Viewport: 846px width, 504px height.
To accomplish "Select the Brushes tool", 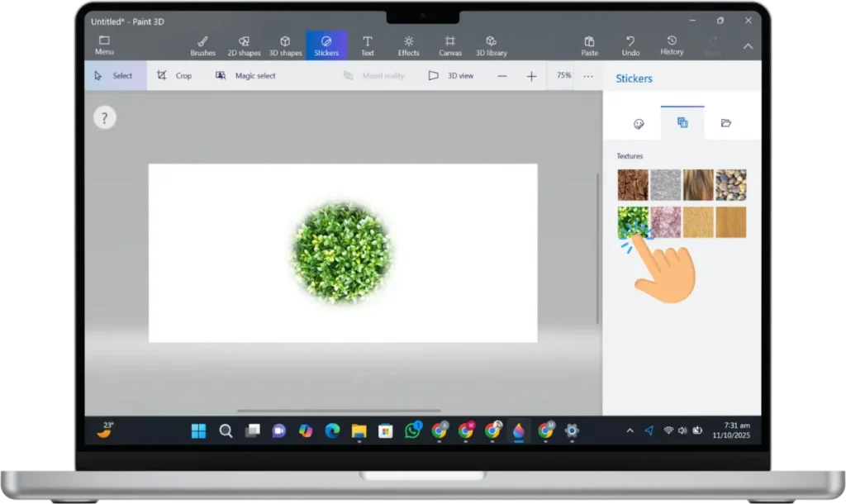I will pyautogui.click(x=202, y=45).
